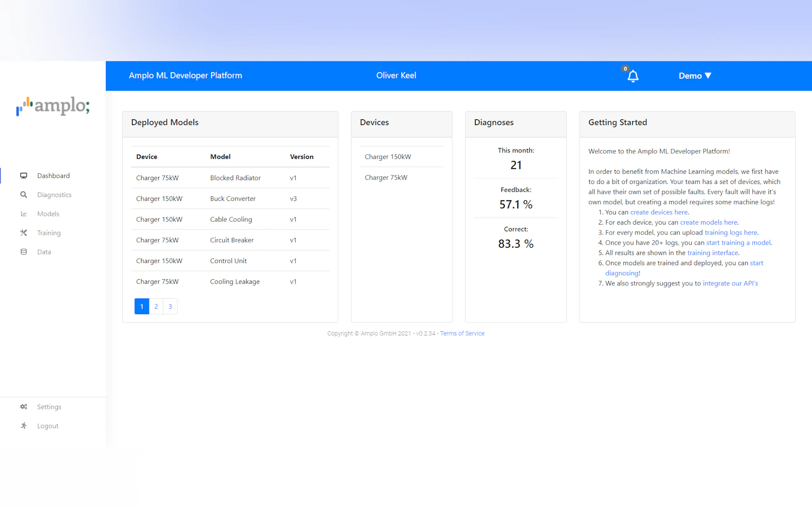Click the Data database icon

24,252
